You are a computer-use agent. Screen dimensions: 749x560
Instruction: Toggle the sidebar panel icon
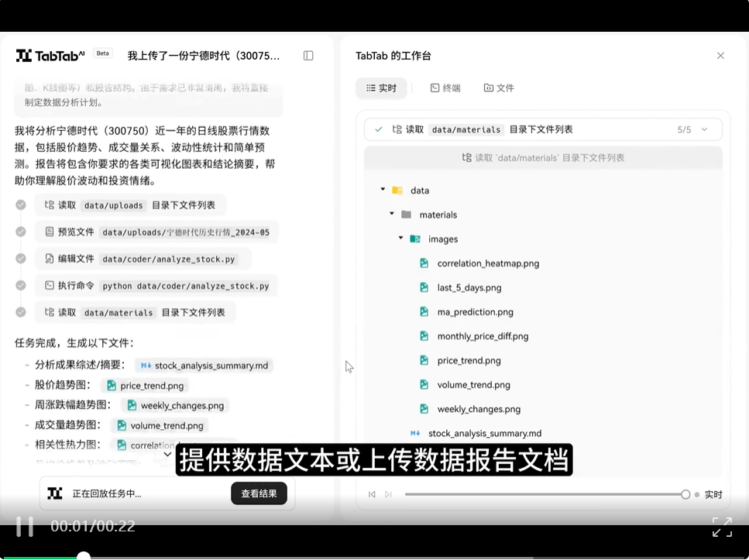coord(308,56)
